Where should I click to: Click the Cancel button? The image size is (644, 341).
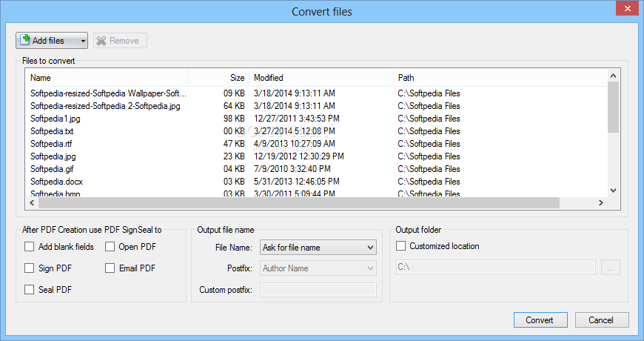click(602, 320)
